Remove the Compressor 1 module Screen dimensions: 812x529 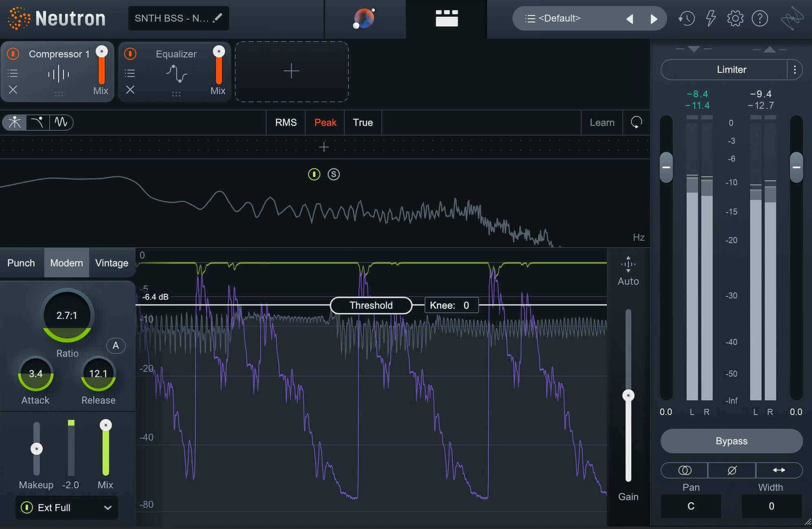point(13,90)
